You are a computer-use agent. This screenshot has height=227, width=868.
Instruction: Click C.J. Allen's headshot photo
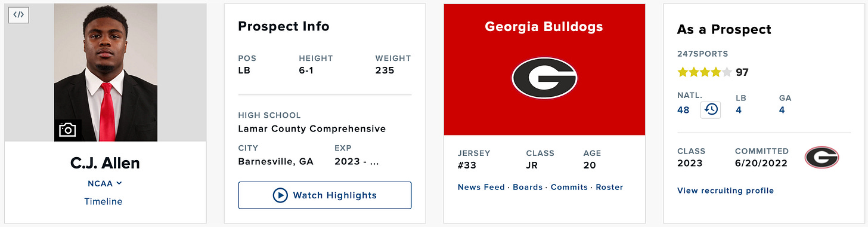[x=106, y=72]
